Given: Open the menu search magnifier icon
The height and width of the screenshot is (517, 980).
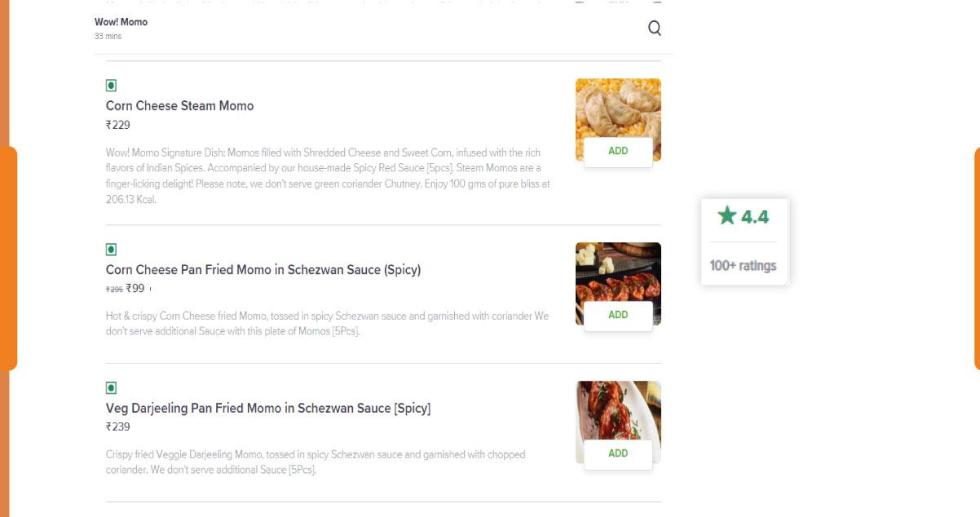Looking at the screenshot, I should point(655,28).
